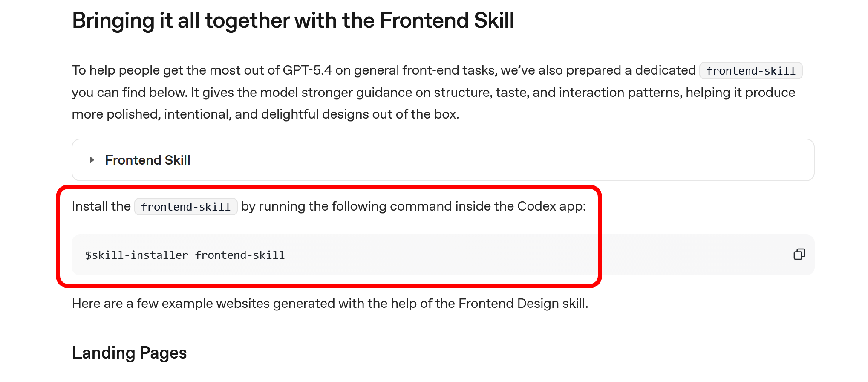Click the $skill-installer word in the code block
Image resolution: width=868 pixels, height=382 pixels.
click(136, 255)
